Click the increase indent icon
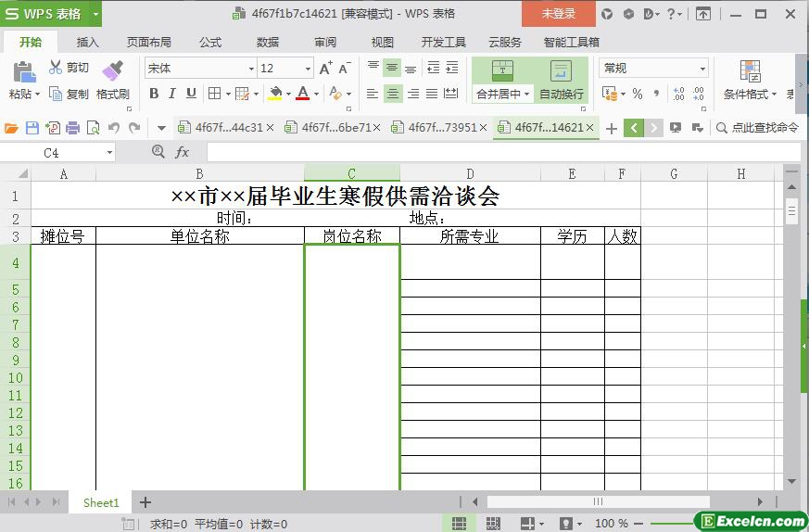 [452, 67]
